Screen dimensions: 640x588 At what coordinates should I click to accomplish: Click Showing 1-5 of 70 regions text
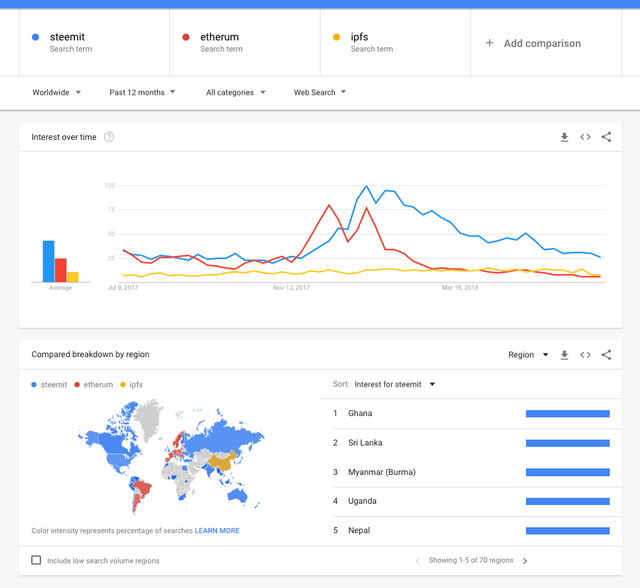pyautogui.click(x=471, y=560)
